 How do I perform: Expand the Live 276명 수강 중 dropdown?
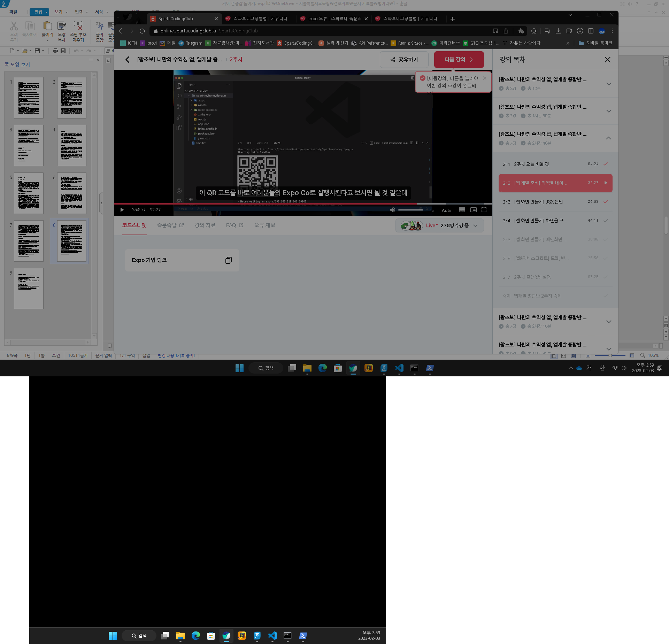[x=439, y=225]
